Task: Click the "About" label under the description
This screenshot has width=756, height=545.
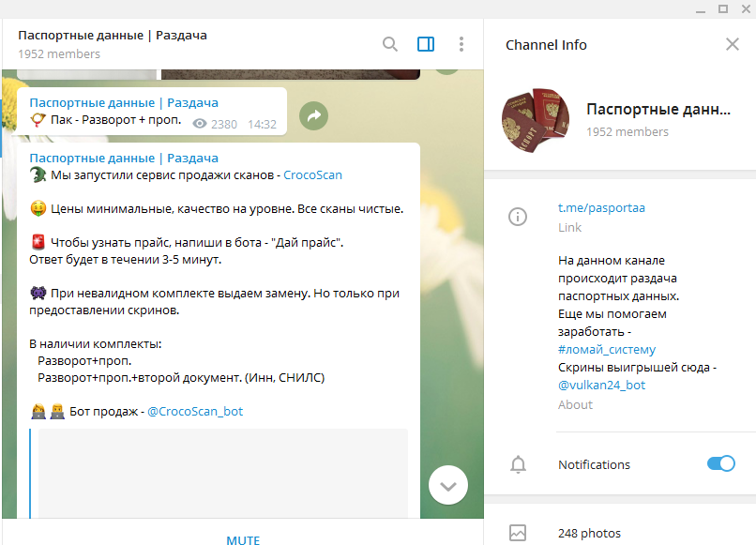Action: tap(575, 404)
